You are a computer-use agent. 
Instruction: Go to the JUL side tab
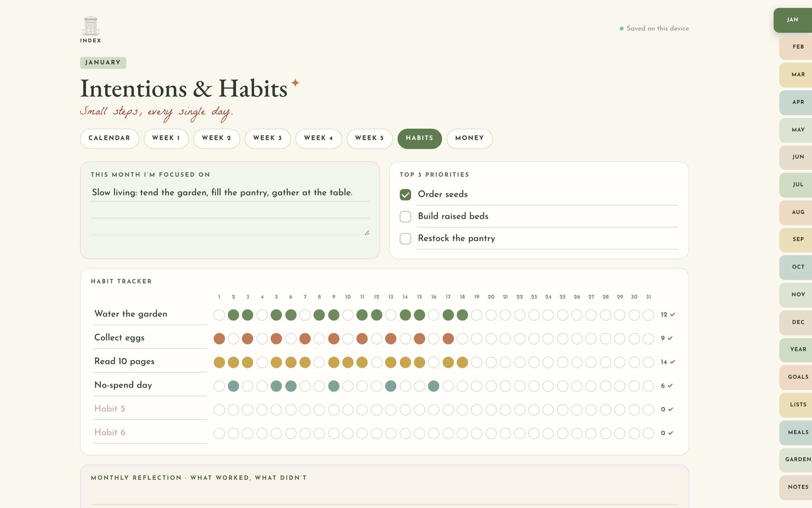point(797,185)
